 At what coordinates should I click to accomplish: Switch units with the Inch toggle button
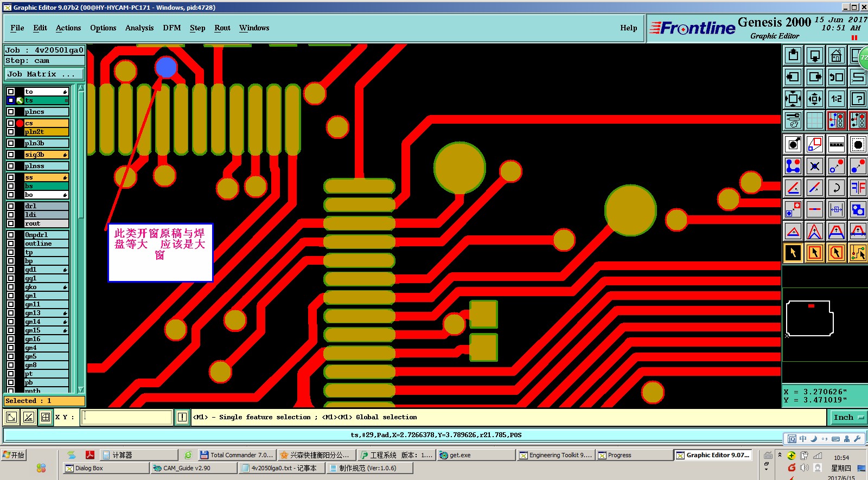coord(848,417)
